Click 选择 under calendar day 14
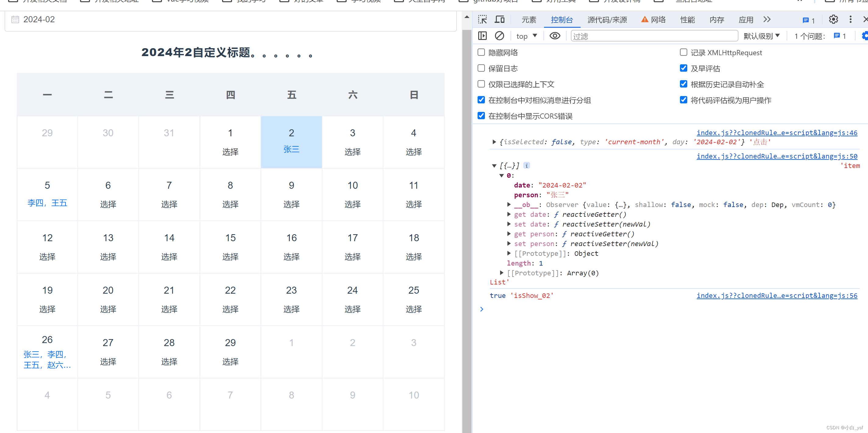The height and width of the screenshot is (433, 868). [169, 257]
